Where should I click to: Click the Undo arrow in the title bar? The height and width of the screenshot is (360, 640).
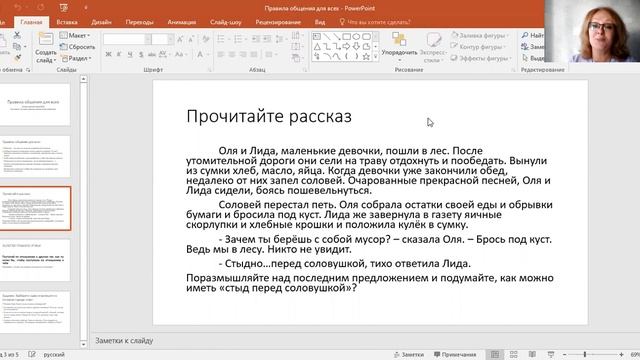click(18, 7)
